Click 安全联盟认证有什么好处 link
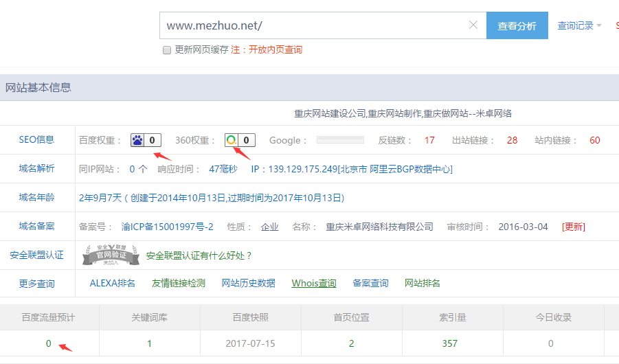The image size is (619, 364). click(199, 255)
